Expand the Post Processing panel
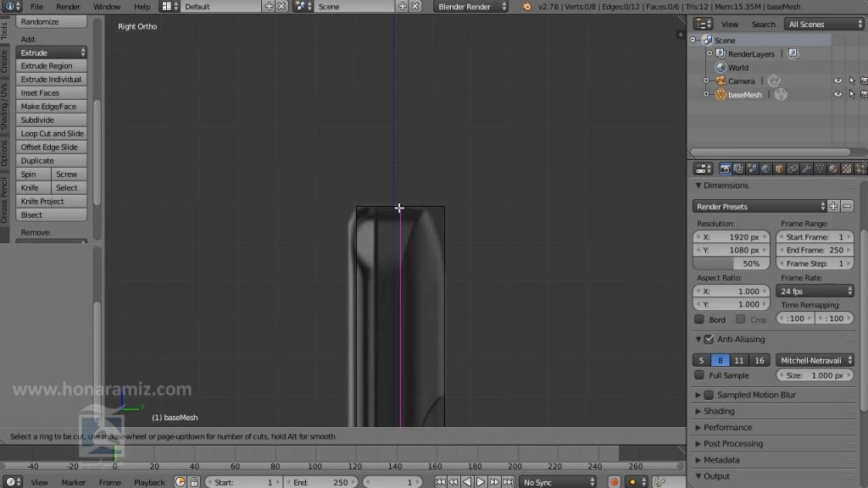 [698, 444]
